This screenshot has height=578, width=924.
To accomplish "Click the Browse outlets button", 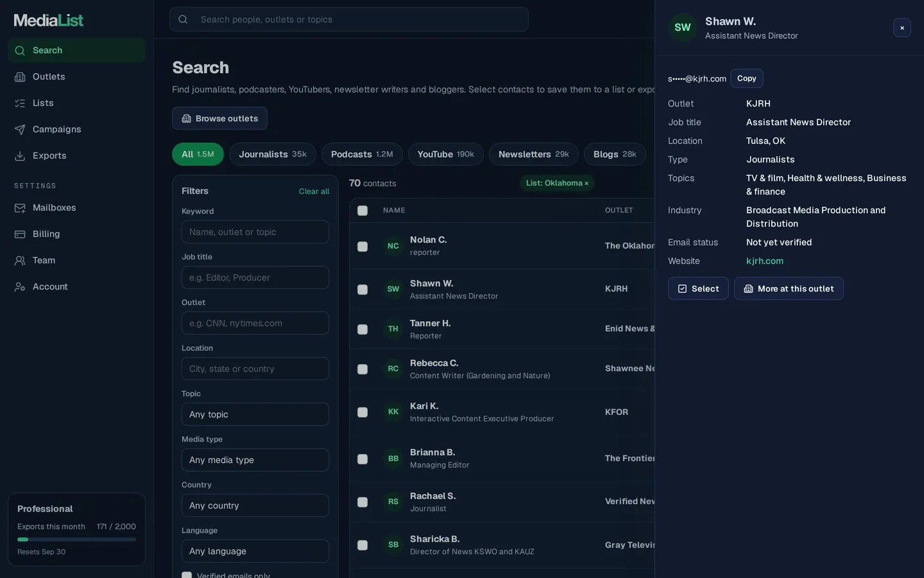I will pyautogui.click(x=219, y=118).
